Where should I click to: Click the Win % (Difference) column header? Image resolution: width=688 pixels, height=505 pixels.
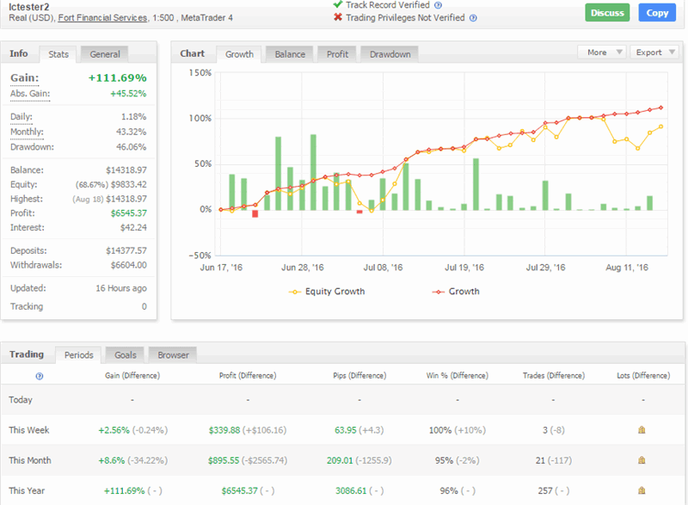coord(457,376)
